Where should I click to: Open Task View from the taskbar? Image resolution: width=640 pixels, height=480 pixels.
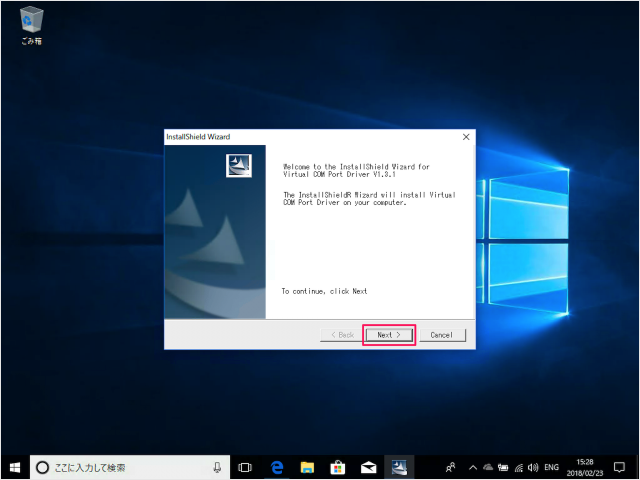245,467
